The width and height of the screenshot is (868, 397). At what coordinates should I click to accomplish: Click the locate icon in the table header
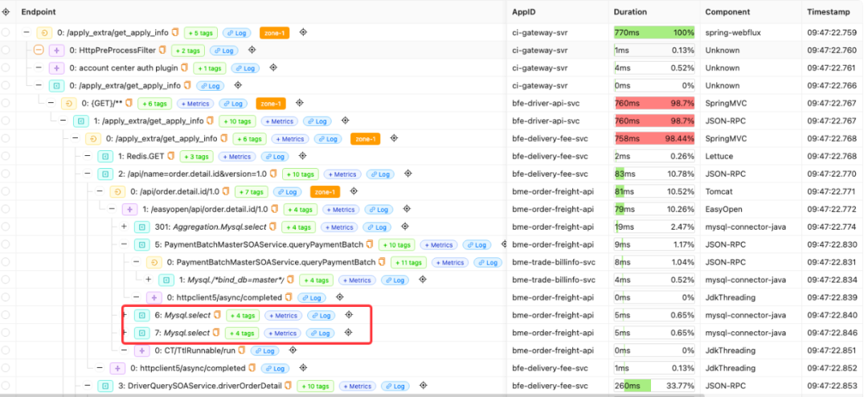point(6,11)
